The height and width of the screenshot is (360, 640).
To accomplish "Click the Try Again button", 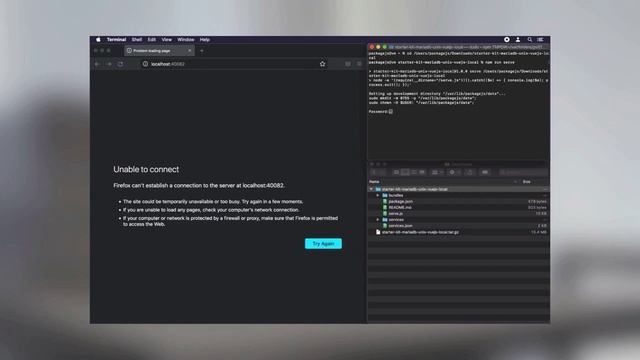I will click(323, 244).
